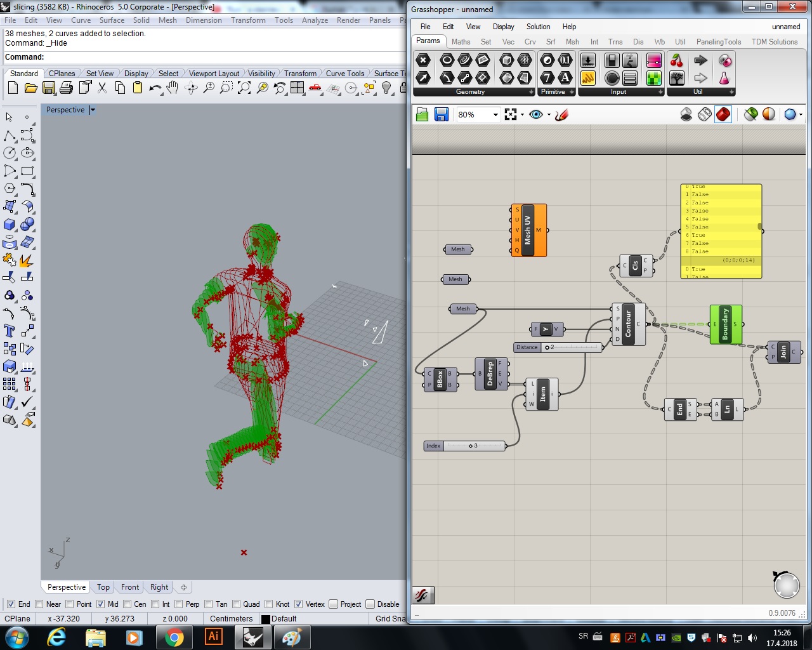Click the cherry icon in Grasshopper Util panel
This screenshot has height=650, width=812.
[x=677, y=60]
